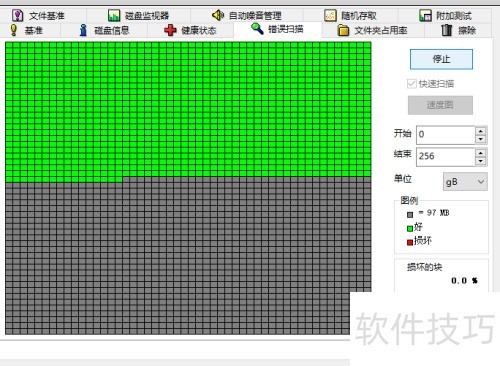Open the 磁盘信息 tab
500x366 pixels.
pos(104,30)
